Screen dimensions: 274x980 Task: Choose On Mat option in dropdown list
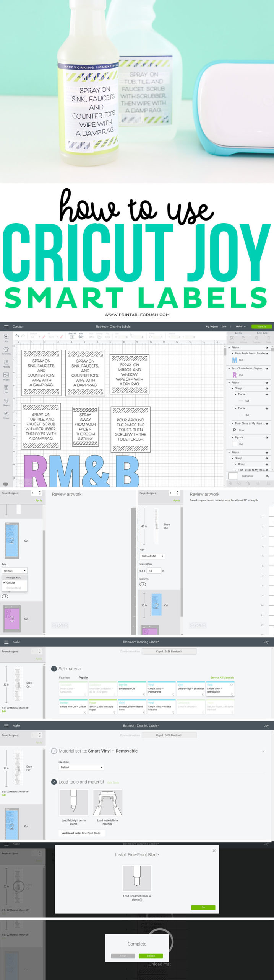tap(14, 583)
